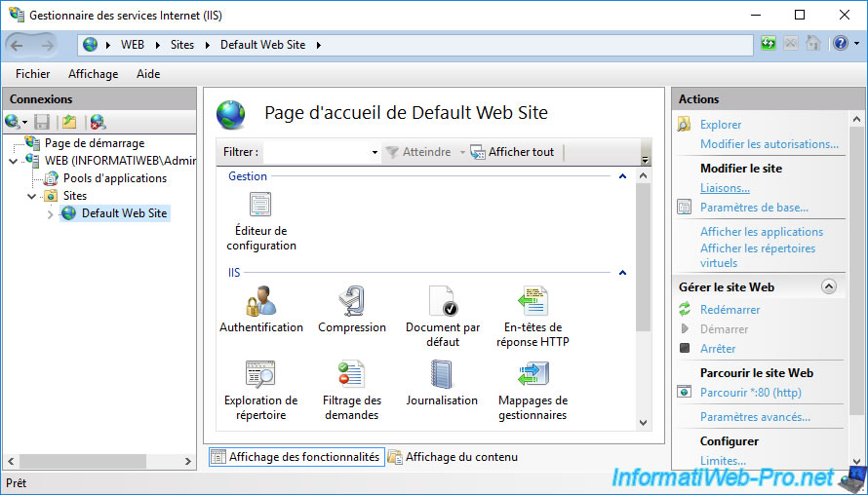The image size is (868, 495).
Task: Click the Actions pane scroll down arrow
Action: coord(856,461)
